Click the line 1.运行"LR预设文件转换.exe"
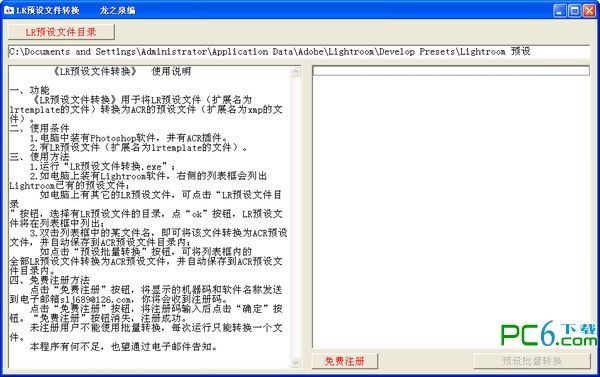The image size is (600, 377). pyautogui.click(x=102, y=166)
